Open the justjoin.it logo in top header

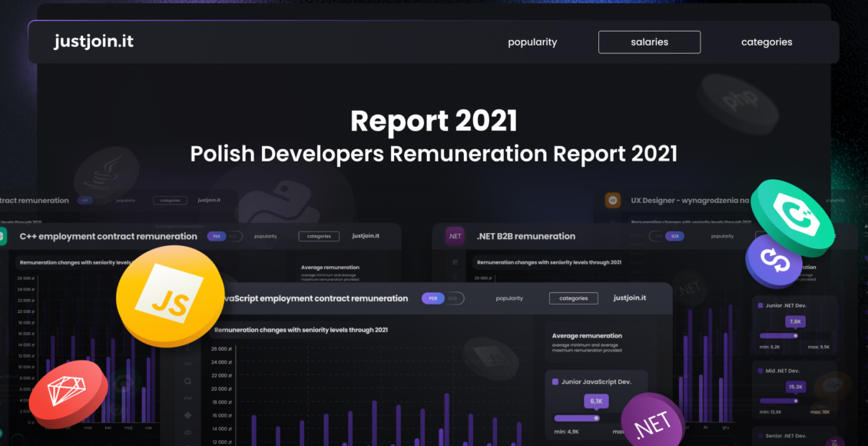94,42
